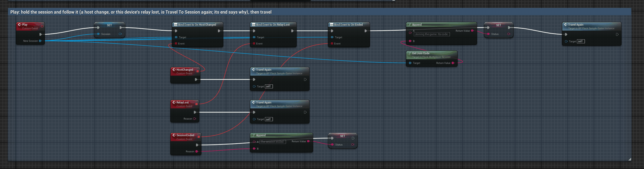
Task: Click the Travel Again node title wired from RelayLost
Action: click(x=264, y=102)
